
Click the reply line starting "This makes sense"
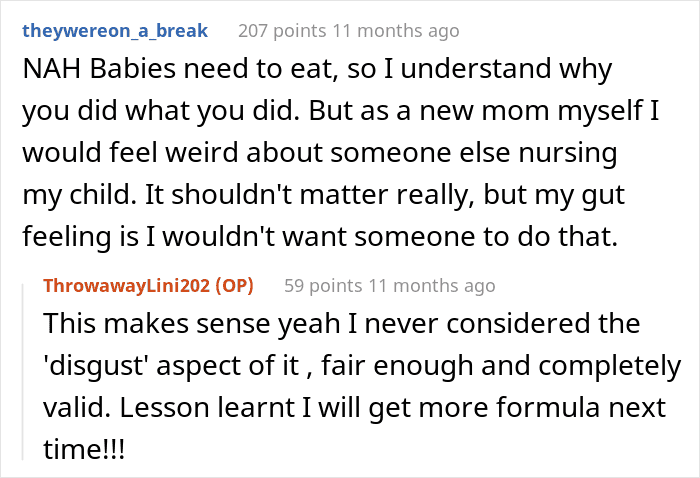click(x=340, y=325)
